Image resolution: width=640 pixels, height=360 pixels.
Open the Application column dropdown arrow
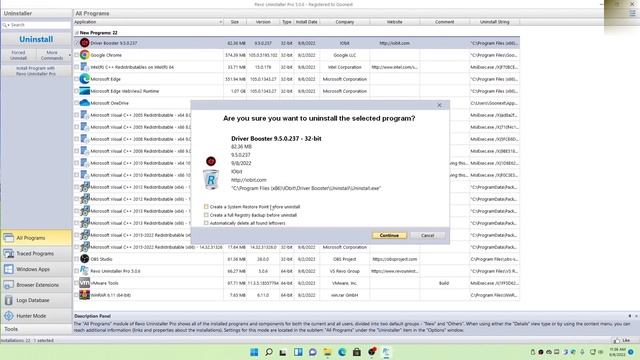[x=220, y=22]
